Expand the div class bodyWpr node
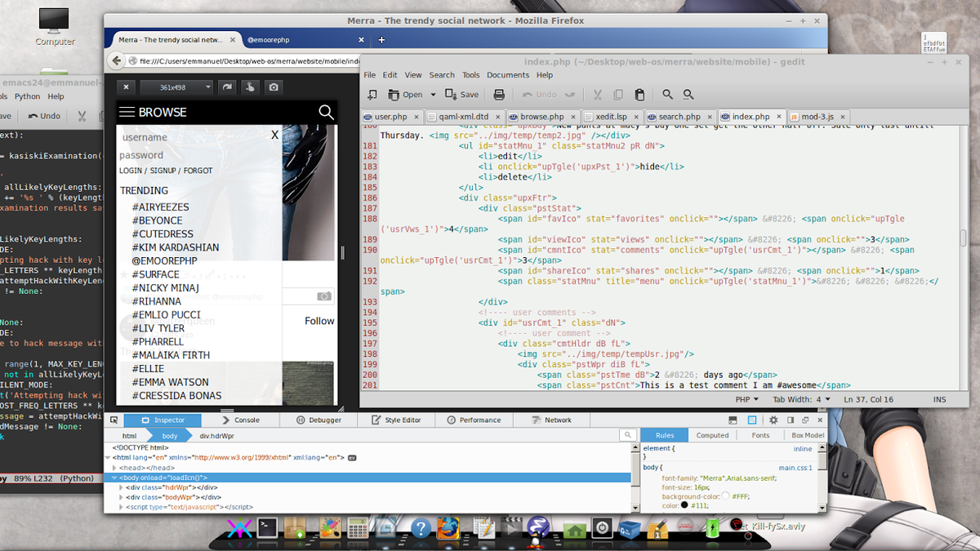The image size is (980, 551). (x=122, y=497)
